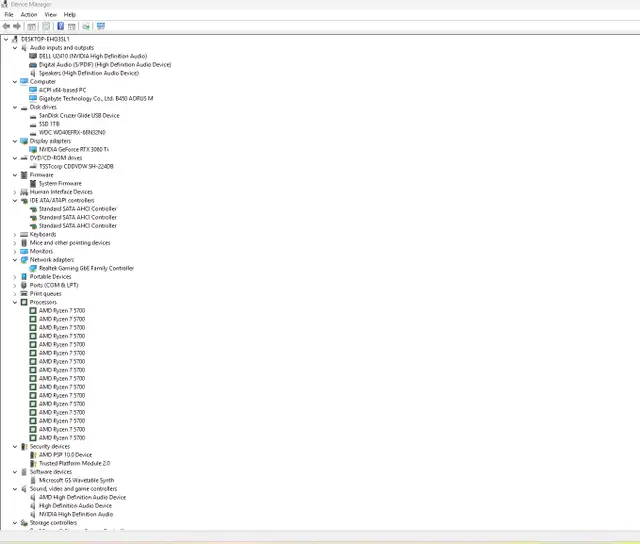Toggle the show/hide console tree toolbar icon
640x544 pixels.
point(31,27)
